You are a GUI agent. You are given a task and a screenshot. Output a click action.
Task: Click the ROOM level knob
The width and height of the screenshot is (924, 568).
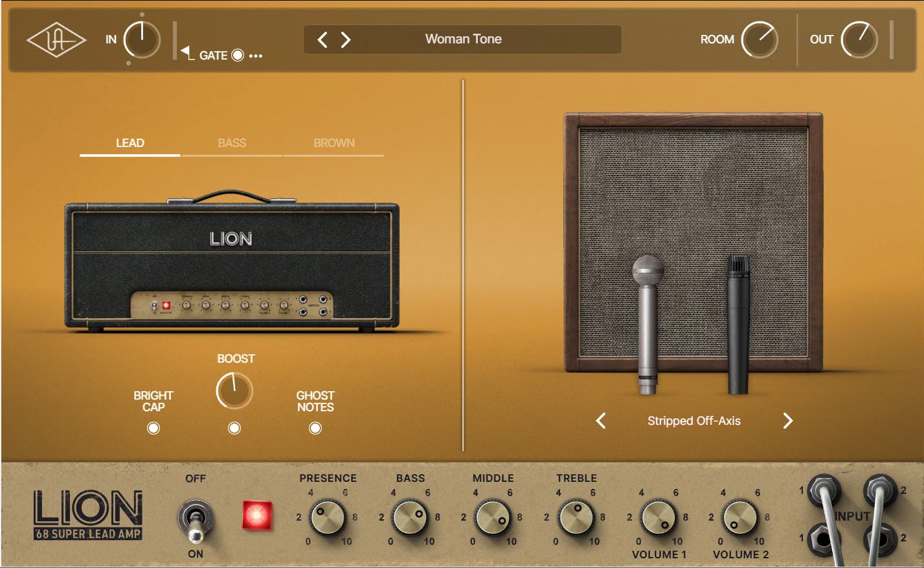tap(759, 40)
